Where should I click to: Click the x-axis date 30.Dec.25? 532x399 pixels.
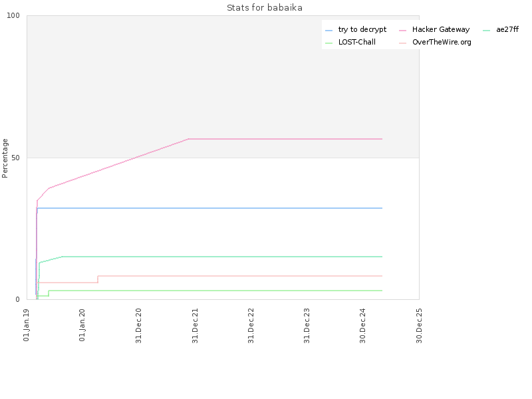pyautogui.click(x=420, y=326)
